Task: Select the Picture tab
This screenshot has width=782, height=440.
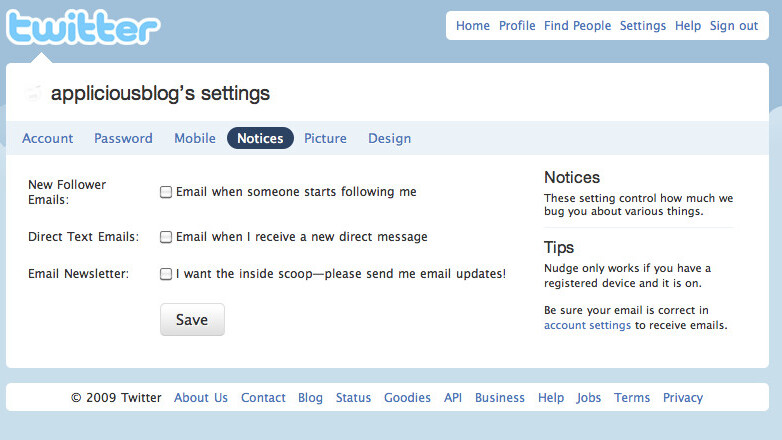Action: (325, 138)
